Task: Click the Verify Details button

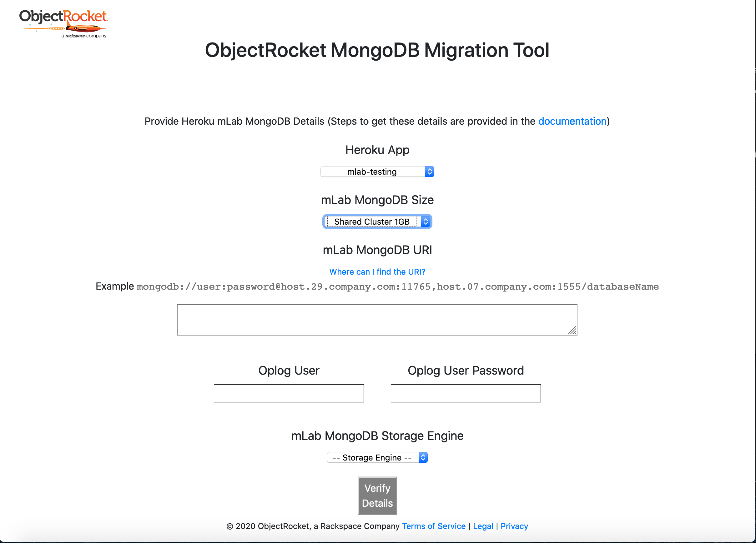Action: (377, 496)
